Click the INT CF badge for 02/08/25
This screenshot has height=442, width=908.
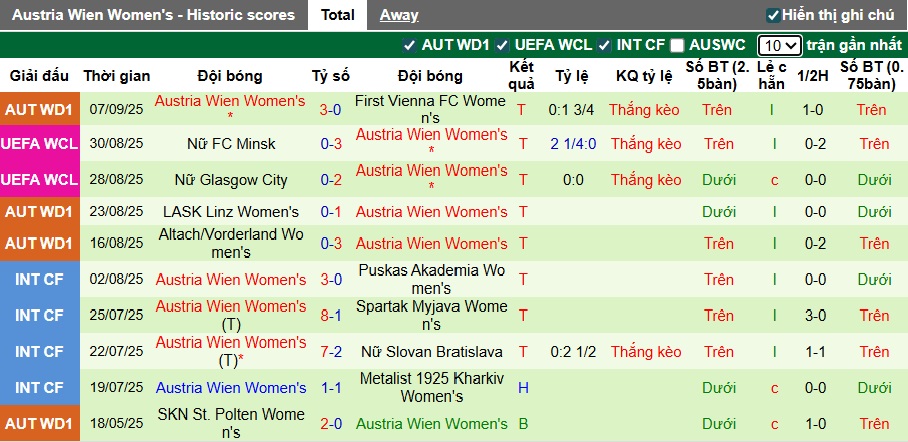(x=40, y=280)
